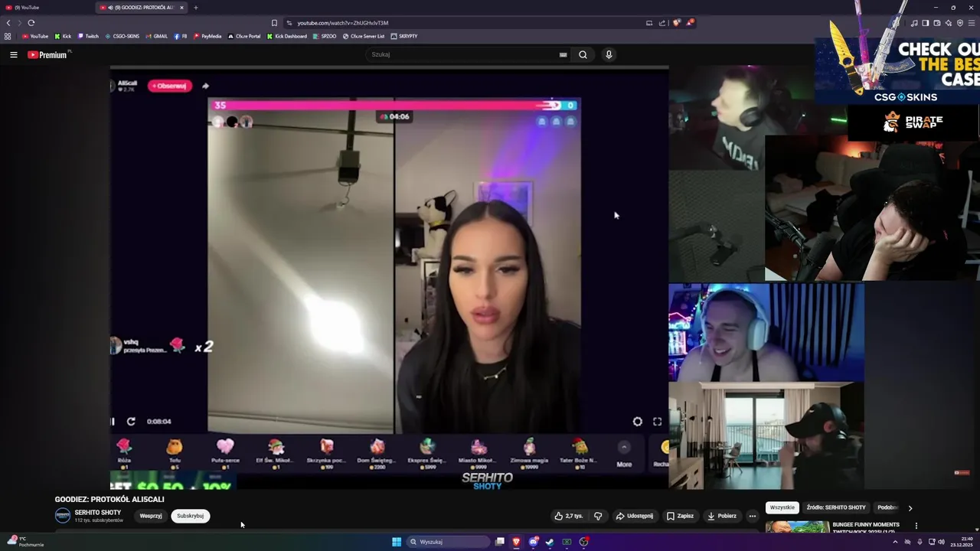Dislike the video with thumbs-down

click(x=598, y=516)
